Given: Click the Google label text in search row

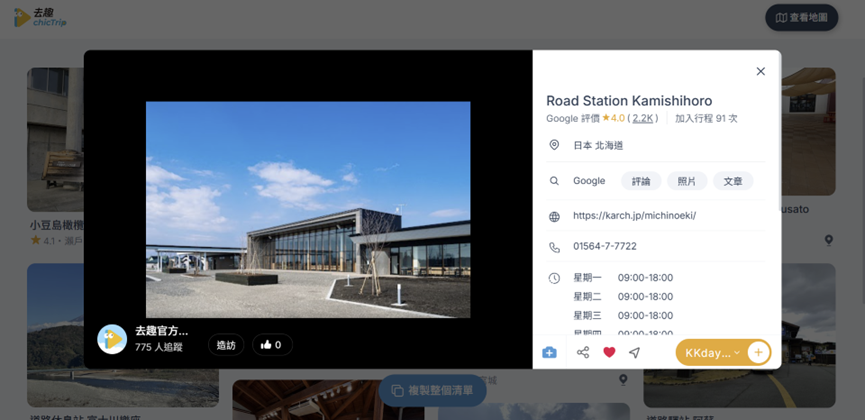Looking at the screenshot, I should 589,181.
